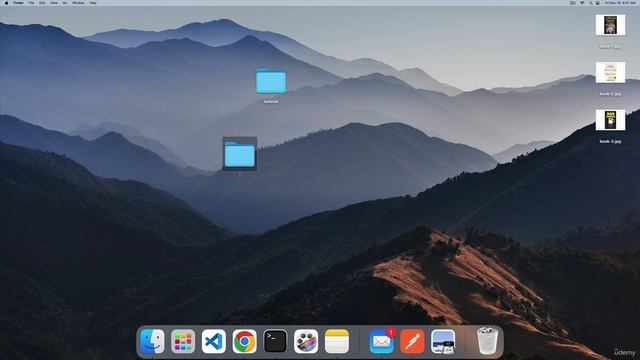This screenshot has height=360, width=640.
Task: Select the book-2.jpg image file
Action: point(610,73)
